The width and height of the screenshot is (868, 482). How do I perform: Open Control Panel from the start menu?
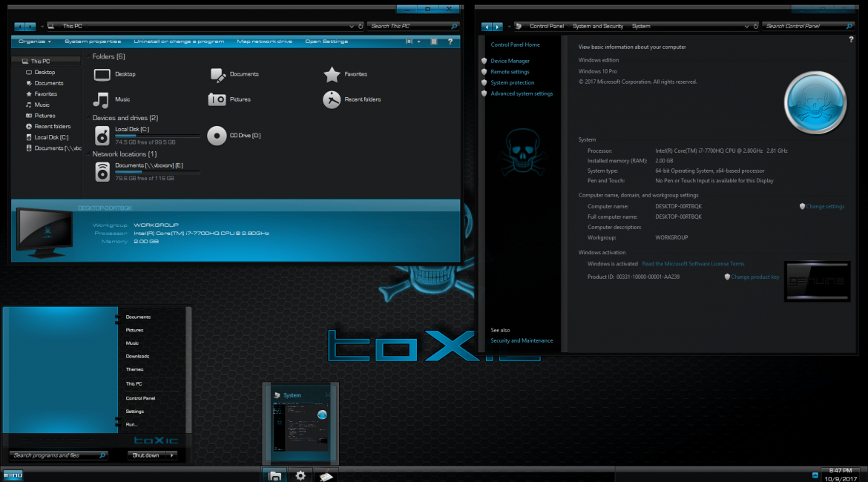140,398
